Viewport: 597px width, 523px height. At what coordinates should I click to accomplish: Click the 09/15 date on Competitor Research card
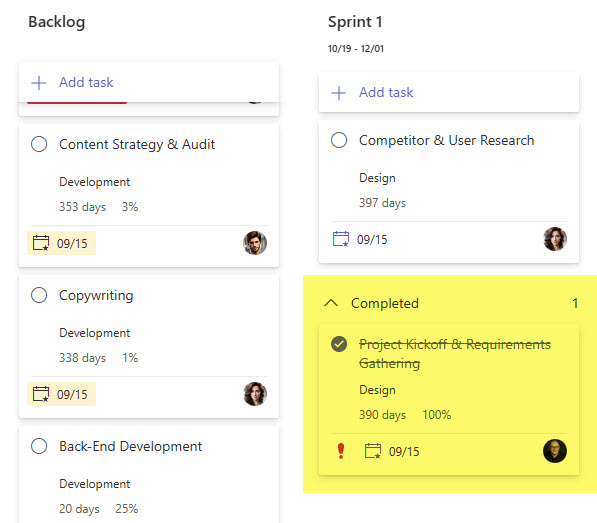click(x=372, y=240)
